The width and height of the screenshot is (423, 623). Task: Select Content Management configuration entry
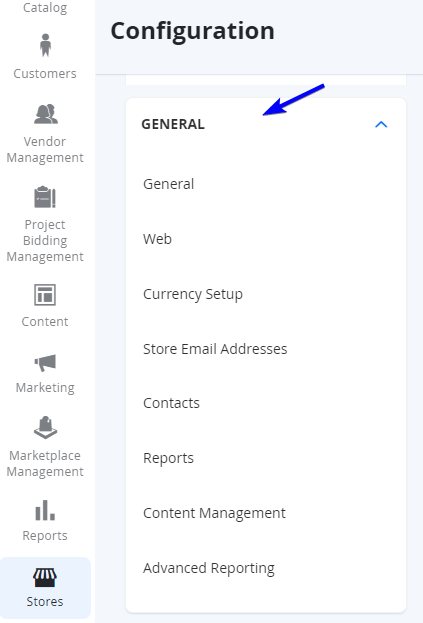coord(214,513)
